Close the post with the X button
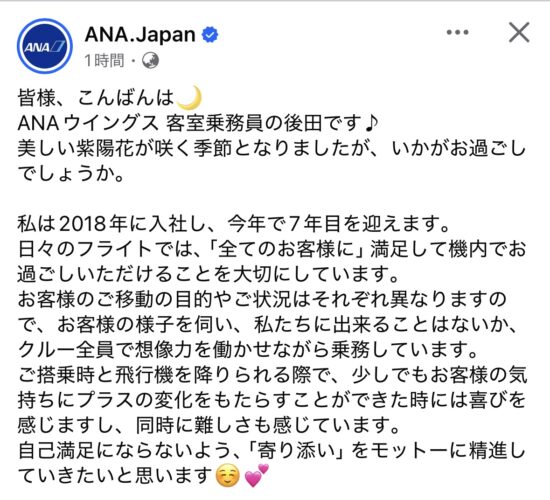This screenshot has width=550, height=500. pos(519,32)
